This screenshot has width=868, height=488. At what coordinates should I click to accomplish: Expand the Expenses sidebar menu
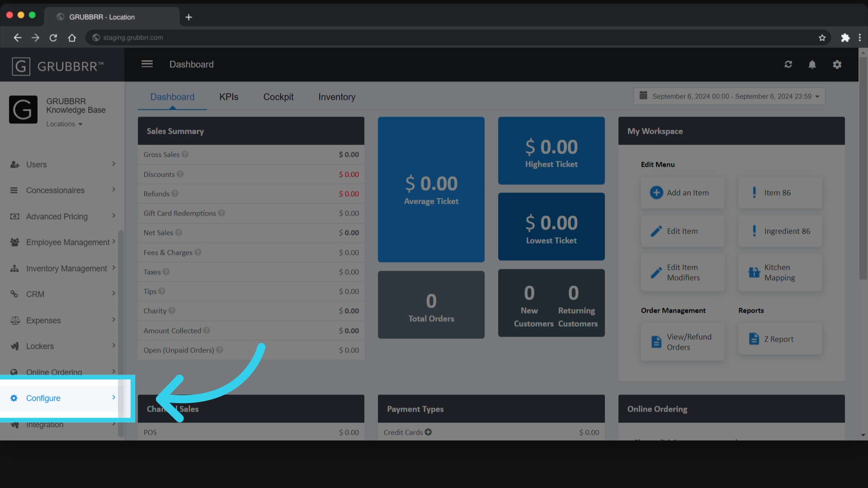[62, 320]
